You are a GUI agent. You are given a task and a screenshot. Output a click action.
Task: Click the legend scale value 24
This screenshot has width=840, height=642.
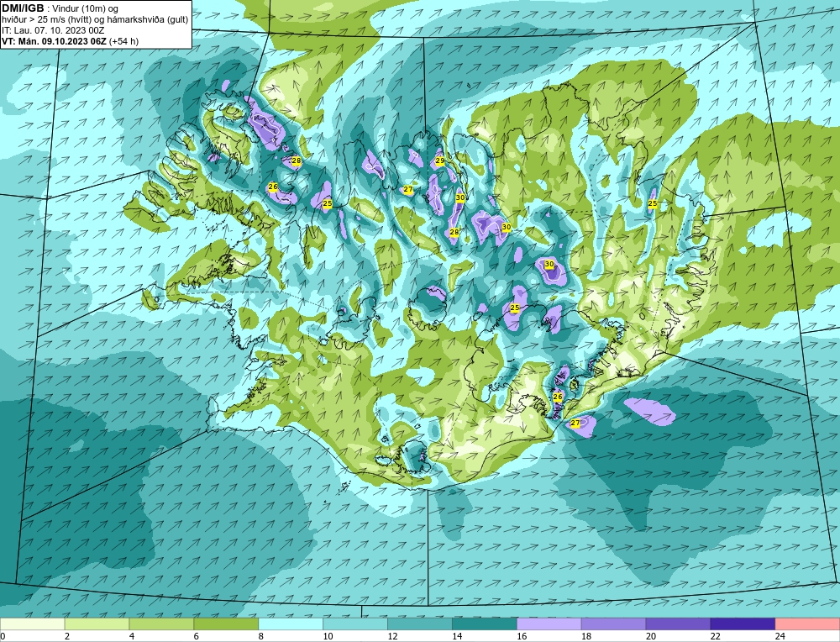780,636
